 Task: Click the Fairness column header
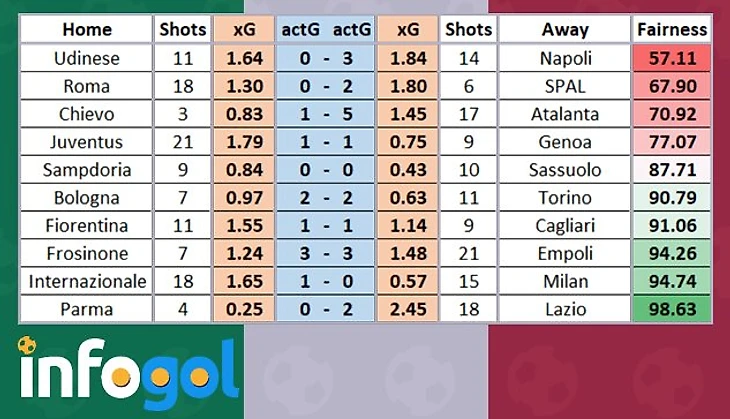click(672, 30)
